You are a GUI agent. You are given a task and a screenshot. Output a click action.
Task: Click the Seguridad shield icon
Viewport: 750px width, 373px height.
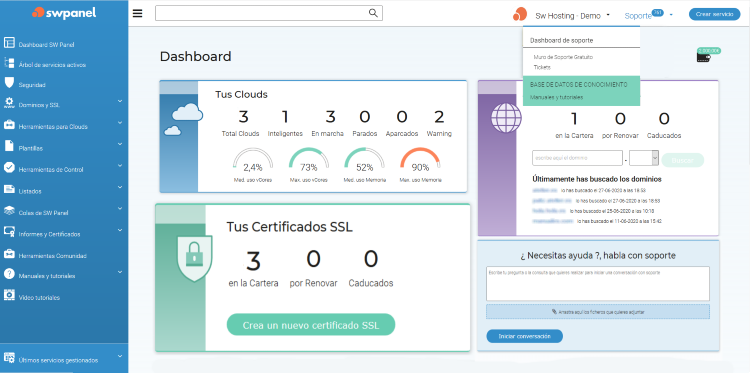point(9,83)
